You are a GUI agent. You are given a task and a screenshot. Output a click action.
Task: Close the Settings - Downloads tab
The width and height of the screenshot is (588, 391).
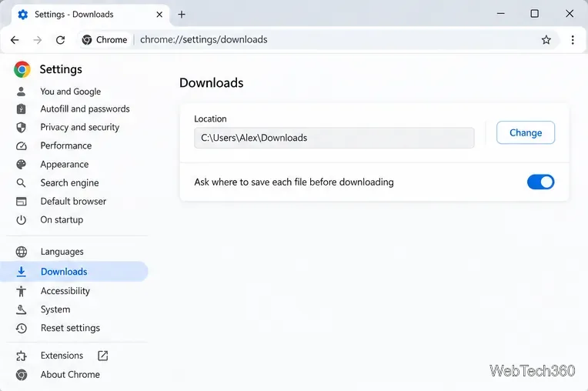159,15
